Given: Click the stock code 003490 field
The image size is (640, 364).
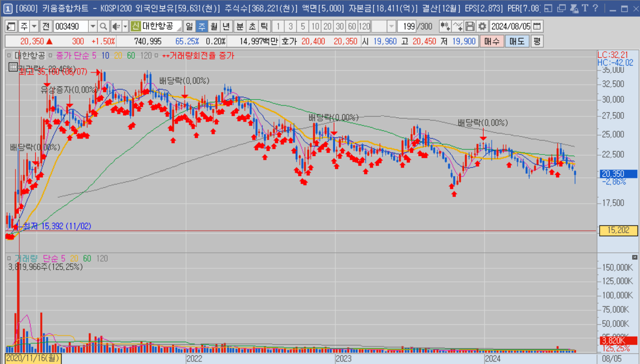Looking at the screenshot, I should [70, 27].
